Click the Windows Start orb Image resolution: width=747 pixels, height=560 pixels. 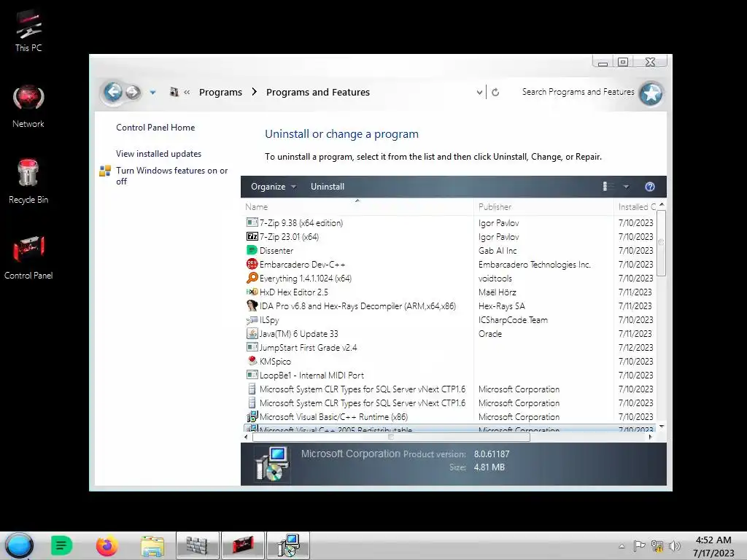pos(19,545)
